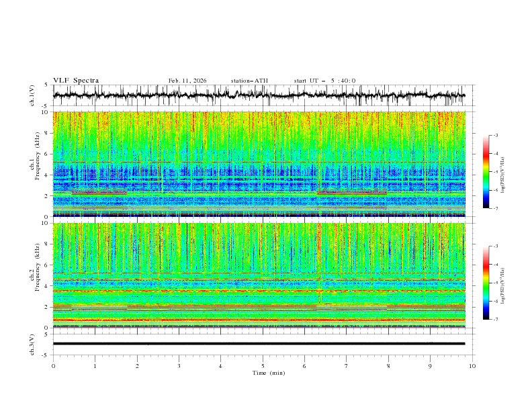The width and height of the screenshot is (532, 411).
Task: Click the ch.2 colorbar "log(PSD)(V²/Hz)" label
Action: coord(502,286)
